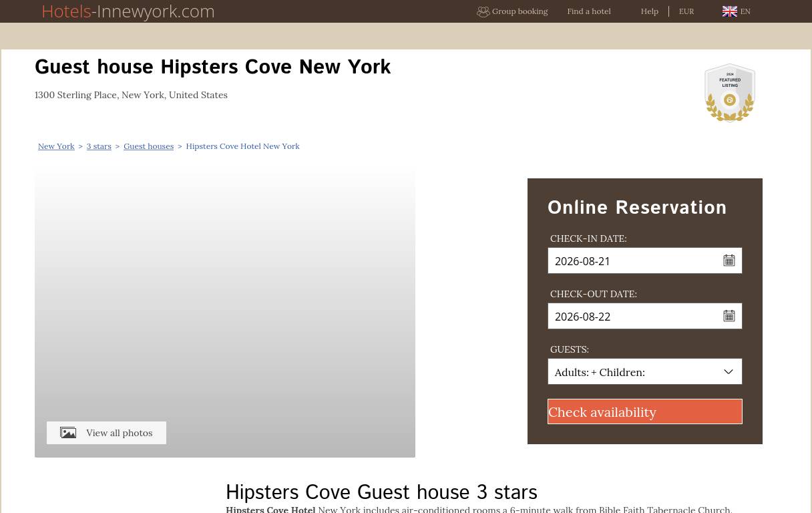Follow the New York breadcrumb link

[56, 146]
